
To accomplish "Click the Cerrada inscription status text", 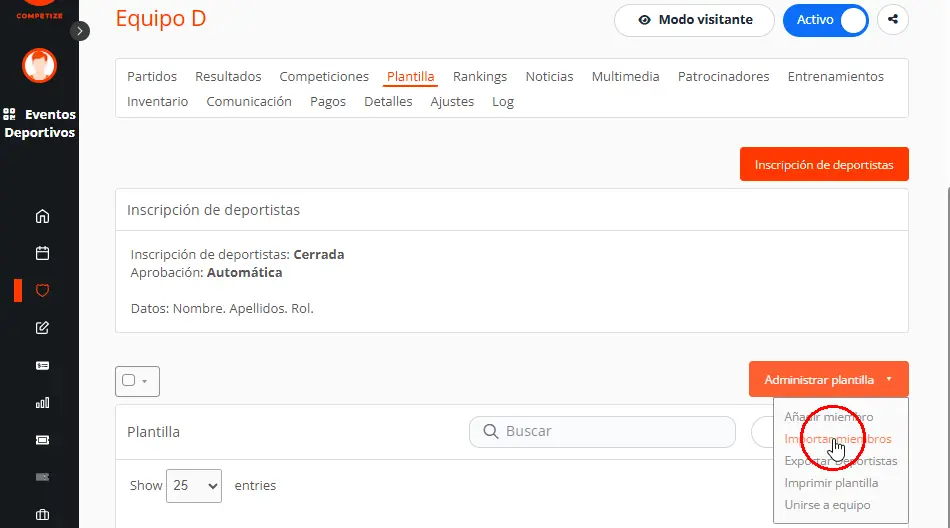I will [x=319, y=255].
